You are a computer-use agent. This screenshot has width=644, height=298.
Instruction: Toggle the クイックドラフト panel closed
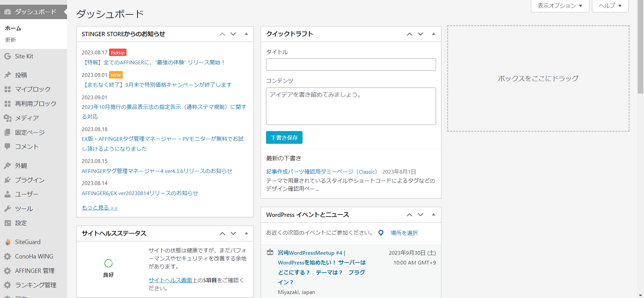pyautogui.click(x=433, y=34)
